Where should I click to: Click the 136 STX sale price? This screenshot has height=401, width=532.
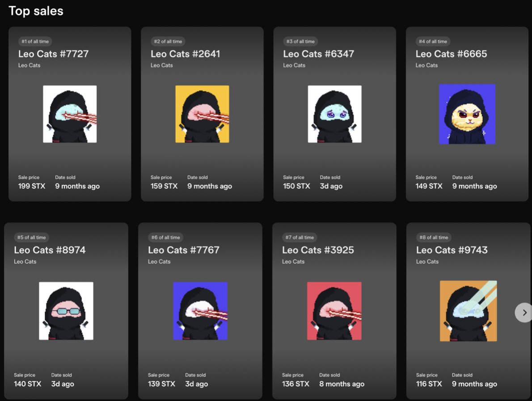296,384
